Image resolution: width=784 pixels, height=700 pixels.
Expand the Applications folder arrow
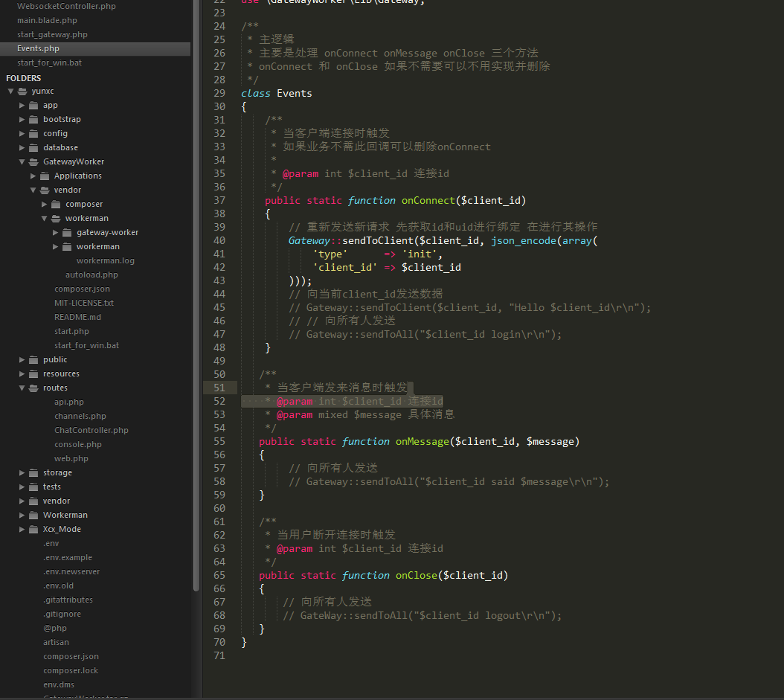[33, 176]
